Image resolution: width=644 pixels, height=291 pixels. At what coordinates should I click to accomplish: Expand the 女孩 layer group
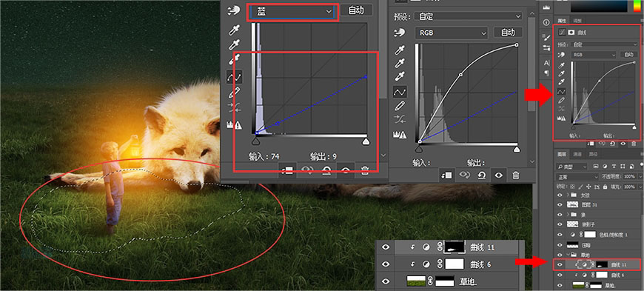[568, 195]
